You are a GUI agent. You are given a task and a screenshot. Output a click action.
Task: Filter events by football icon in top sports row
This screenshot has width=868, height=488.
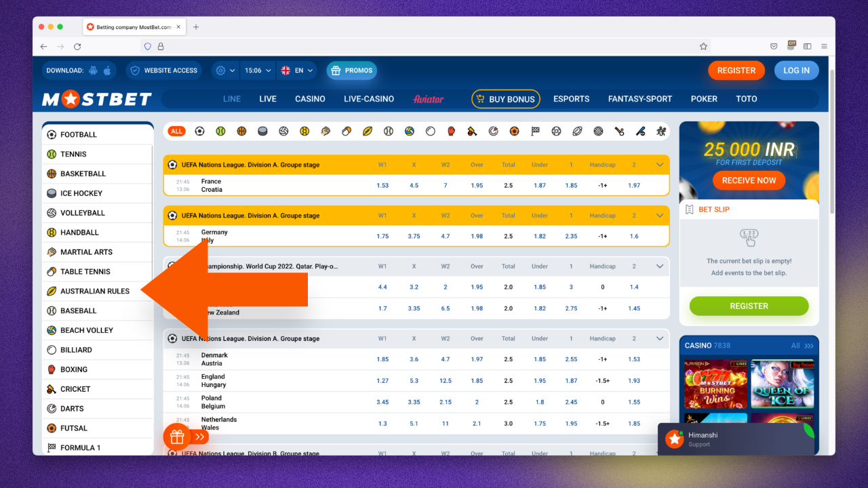click(199, 131)
